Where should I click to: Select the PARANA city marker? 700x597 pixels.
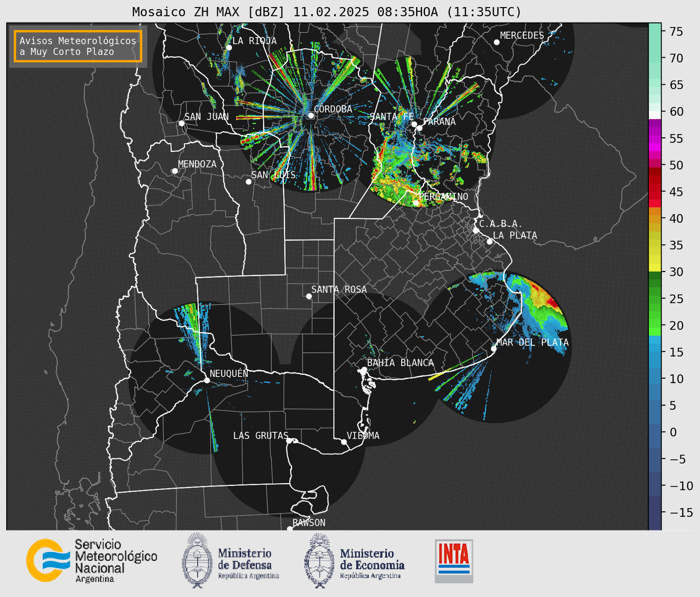point(420,128)
